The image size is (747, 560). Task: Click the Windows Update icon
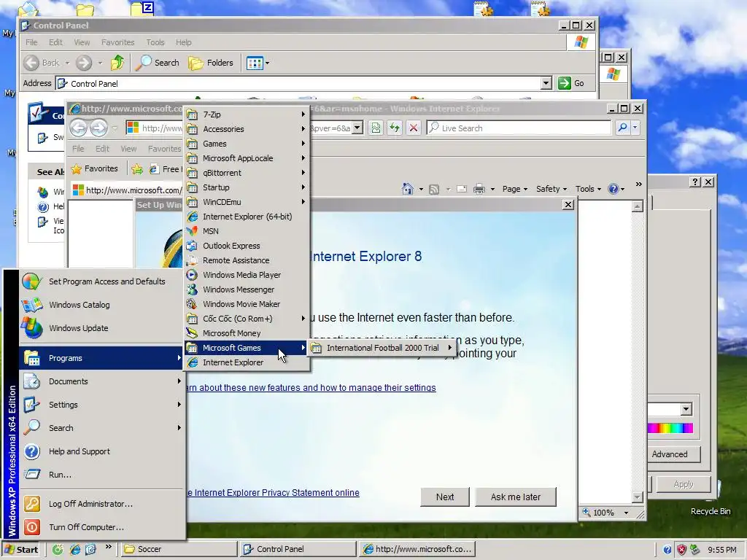click(x=32, y=328)
